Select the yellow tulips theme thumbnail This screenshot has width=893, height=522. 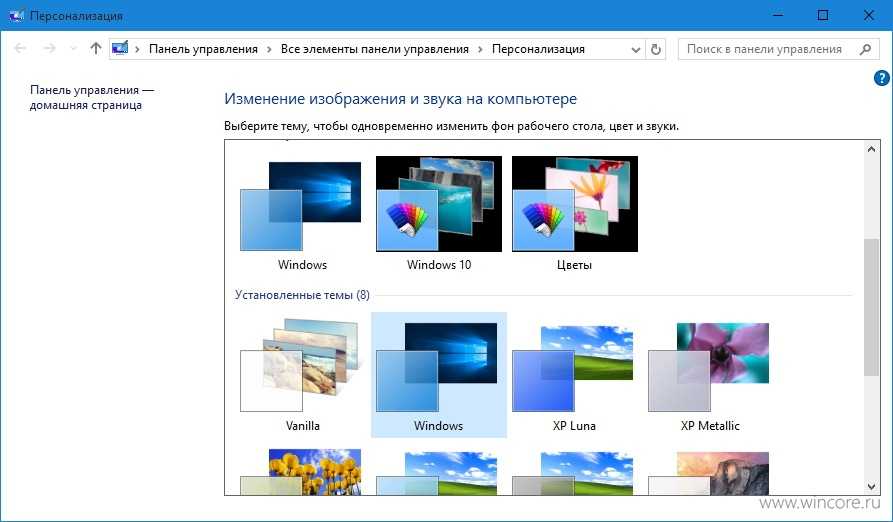click(302, 472)
